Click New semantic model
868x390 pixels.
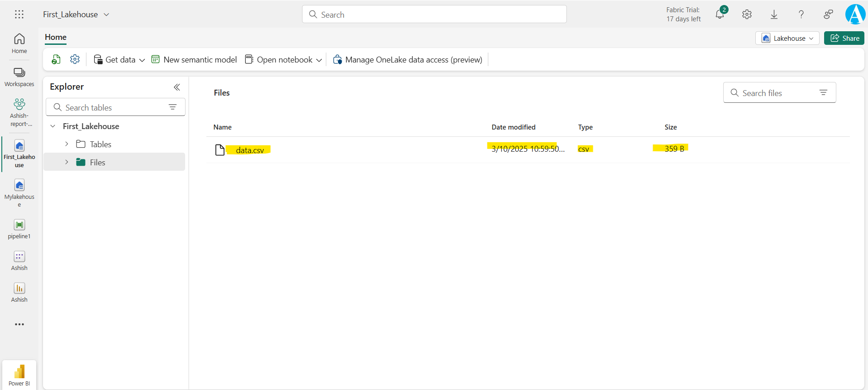pyautogui.click(x=194, y=60)
